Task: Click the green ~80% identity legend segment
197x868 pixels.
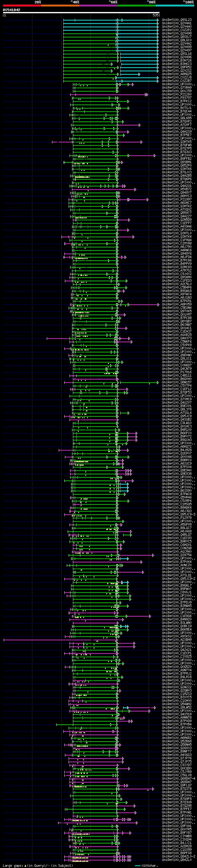Action: point(137,6)
